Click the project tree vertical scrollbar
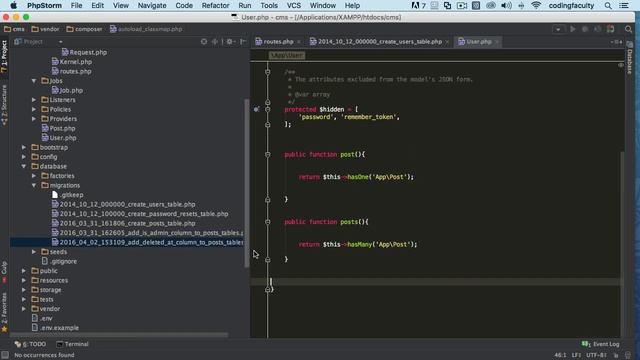 click(247, 183)
